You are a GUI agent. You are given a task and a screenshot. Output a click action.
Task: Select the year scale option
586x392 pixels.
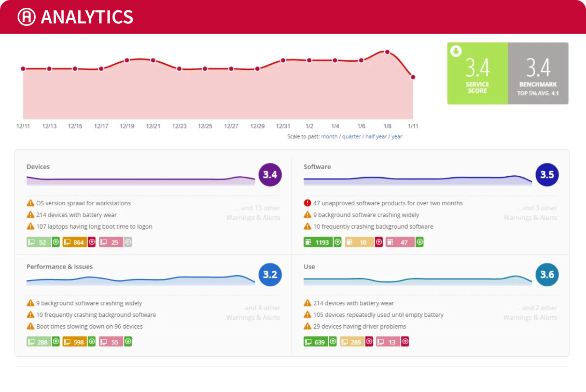[397, 136]
